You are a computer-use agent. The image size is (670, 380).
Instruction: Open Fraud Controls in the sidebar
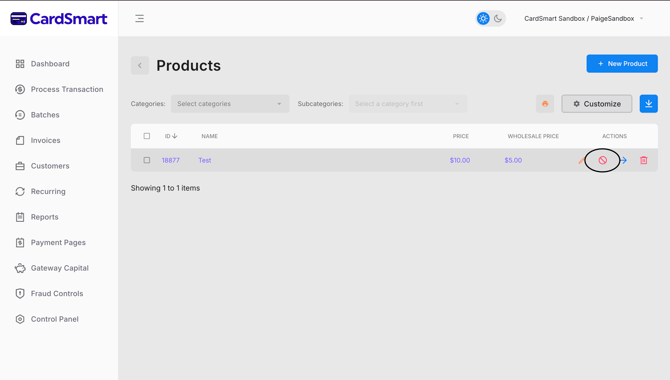[49, 294]
